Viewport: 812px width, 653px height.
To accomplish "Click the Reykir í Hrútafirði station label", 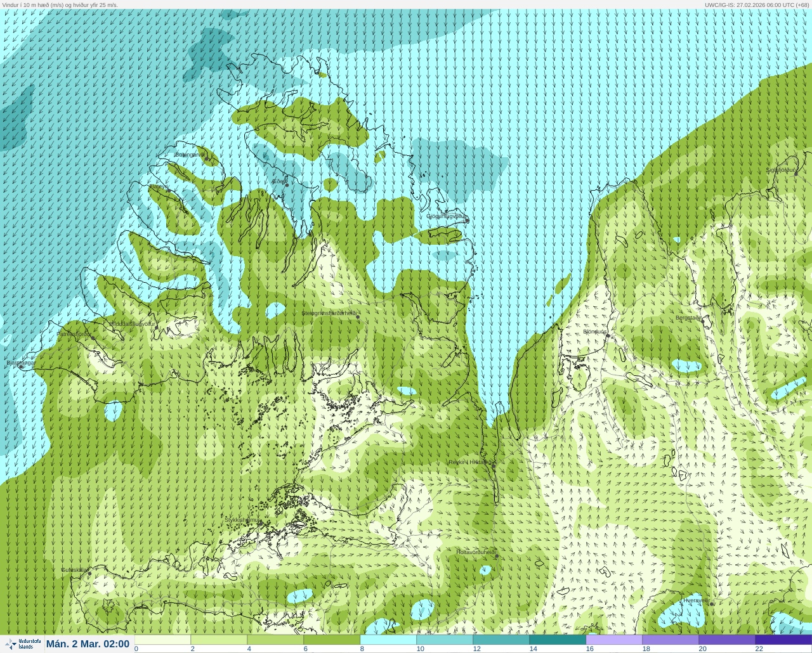I will coord(471,462).
